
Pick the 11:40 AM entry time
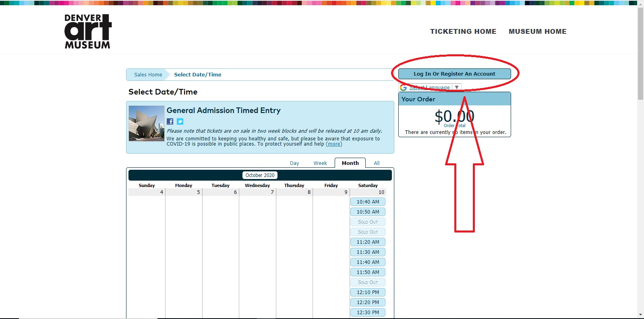click(x=368, y=262)
